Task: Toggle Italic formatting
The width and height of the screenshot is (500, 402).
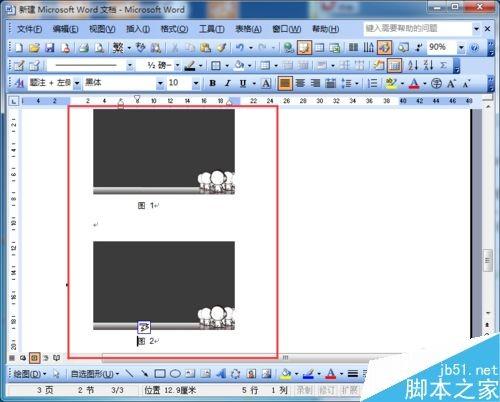Action: pyautogui.click(x=228, y=83)
